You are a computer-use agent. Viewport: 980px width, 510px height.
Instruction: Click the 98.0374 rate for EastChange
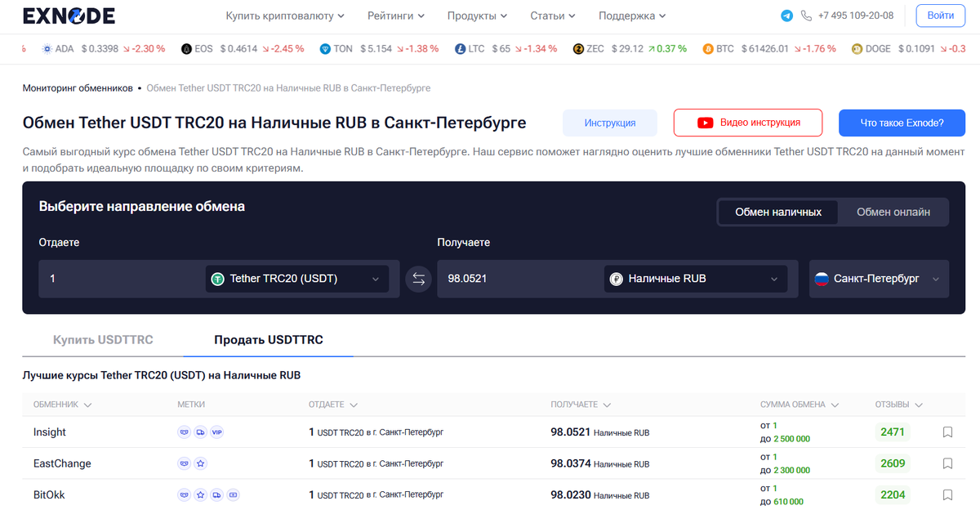pyautogui.click(x=570, y=463)
